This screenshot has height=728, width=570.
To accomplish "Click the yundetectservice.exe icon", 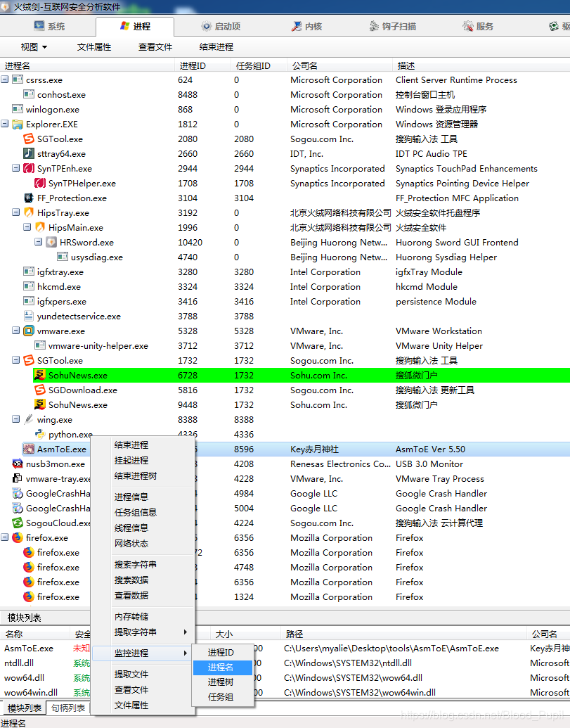I will coord(29,317).
